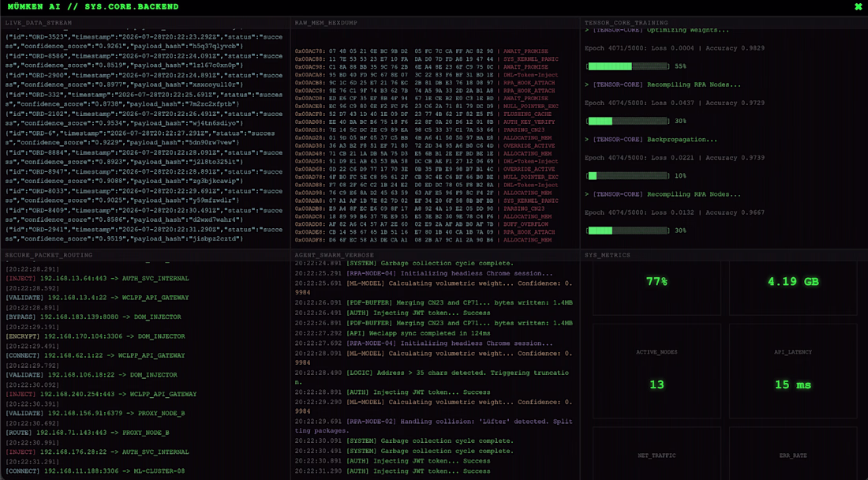Select hexdump row 0x00ACE8 NULL_POINTER_EXC
Viewport: 868px width, 480px height.
pyautogui.click(x=426, y=107)
